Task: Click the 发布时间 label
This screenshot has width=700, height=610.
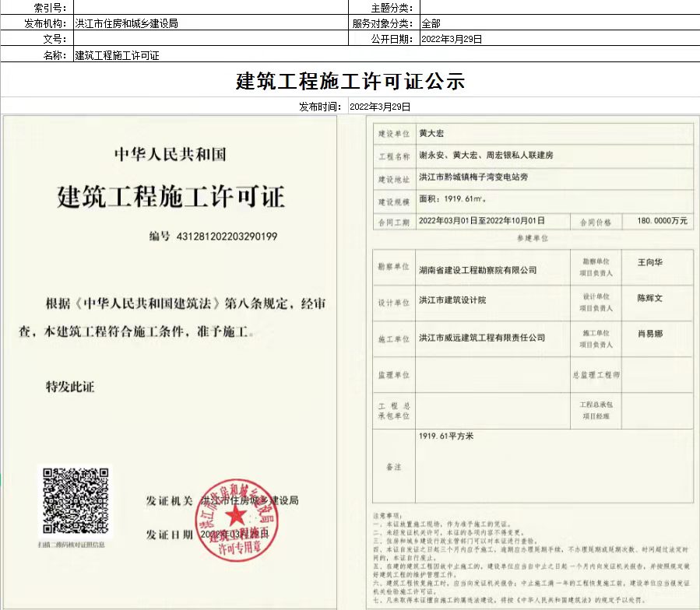Action: coord(320,107)
